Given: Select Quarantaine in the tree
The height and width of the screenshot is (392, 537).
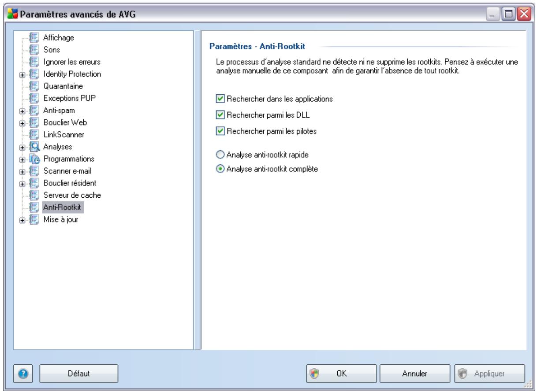Looking at the screenshot, I should pyautogui.click(x=62, y=86).
